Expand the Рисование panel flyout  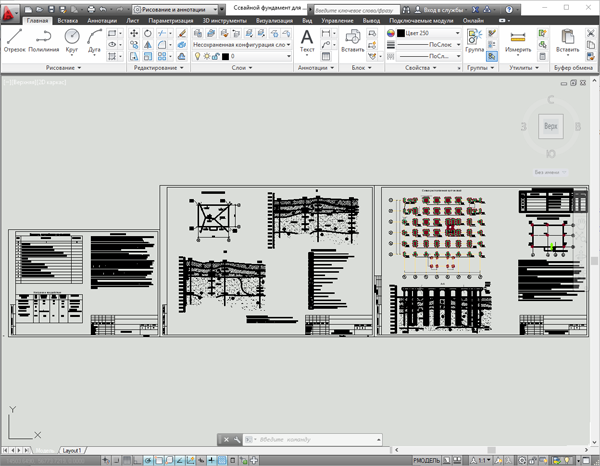tap(63, 68)
